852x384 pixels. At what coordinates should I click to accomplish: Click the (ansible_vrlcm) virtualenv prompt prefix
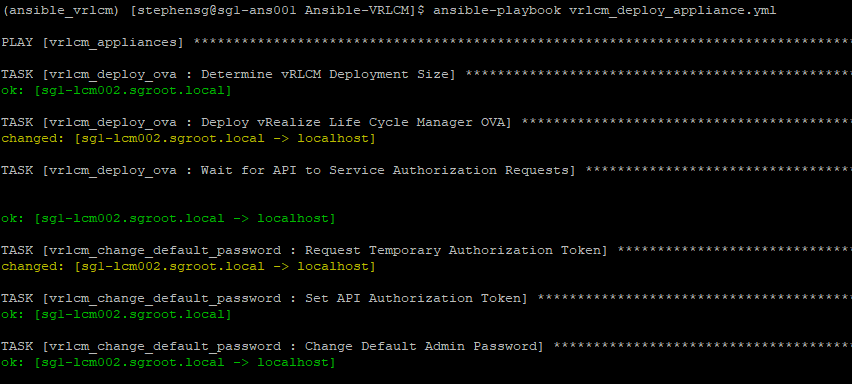click(x=61, y=10)
